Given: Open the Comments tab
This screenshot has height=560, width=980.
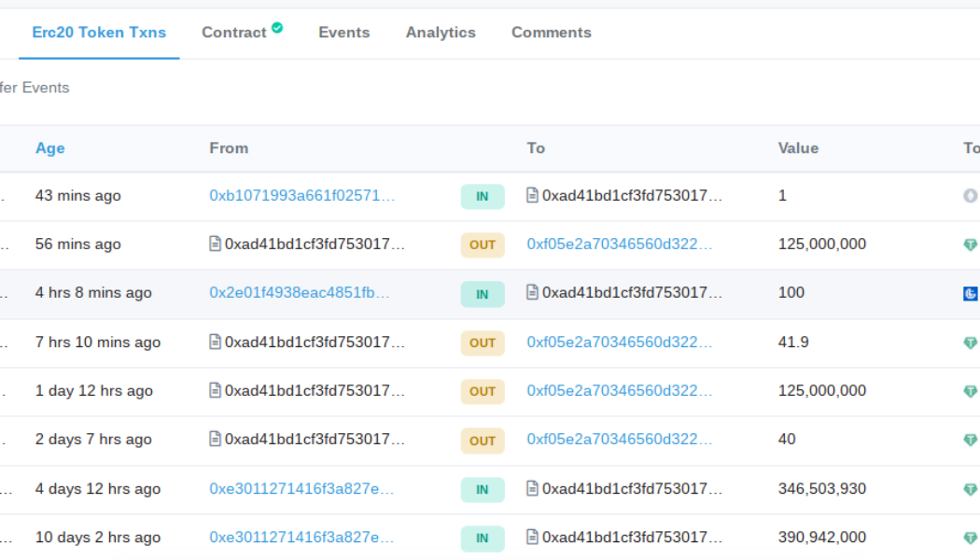Looking at the screenshot, I should click(x=551, y=33).
